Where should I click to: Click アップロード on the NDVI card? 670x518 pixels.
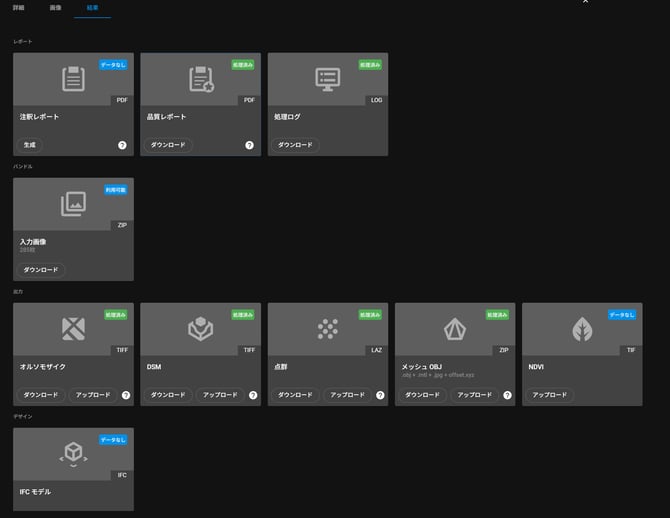550,395
